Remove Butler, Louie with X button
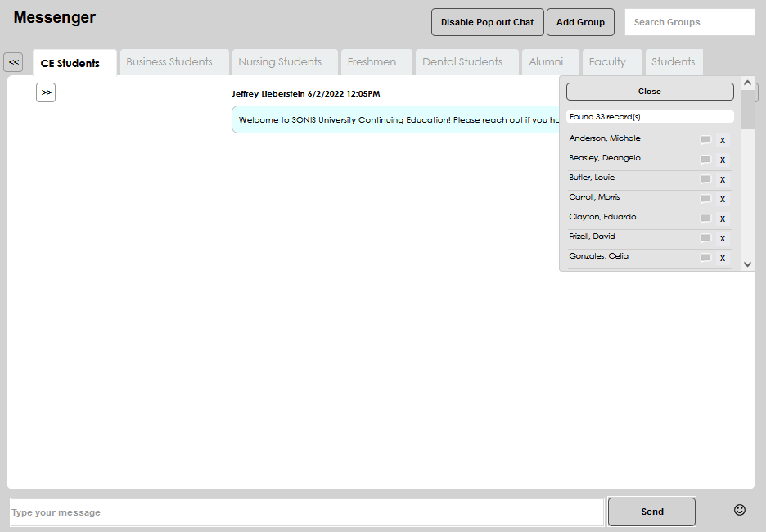Screen dimensions: 766x532 click(x=723, y=179)
